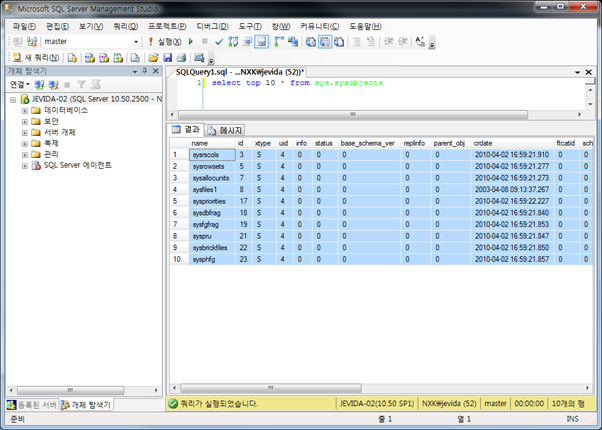
Task: Click the 새 쿼리(N) button
Action: (x=36, y=58)
